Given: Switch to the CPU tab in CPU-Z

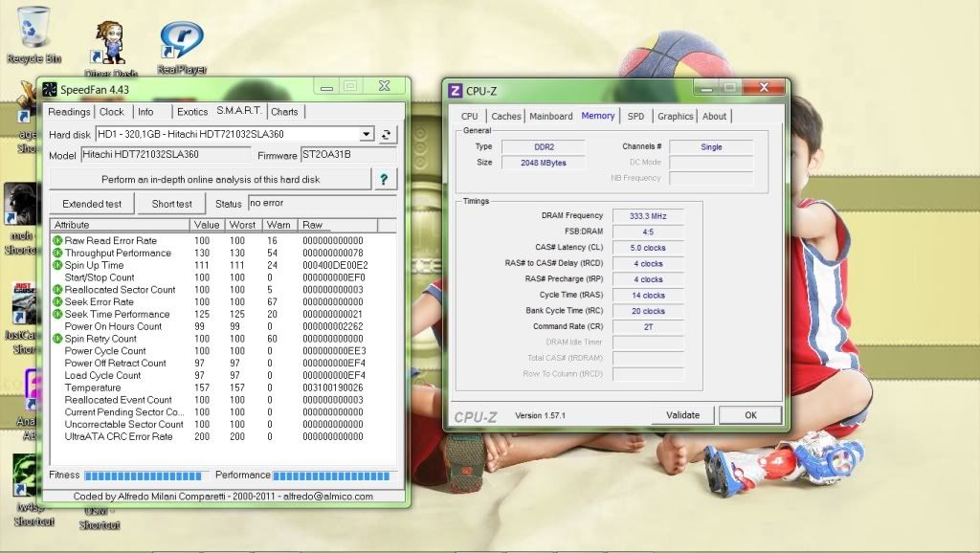Looking at the screenshot, I should coord(469,116).
